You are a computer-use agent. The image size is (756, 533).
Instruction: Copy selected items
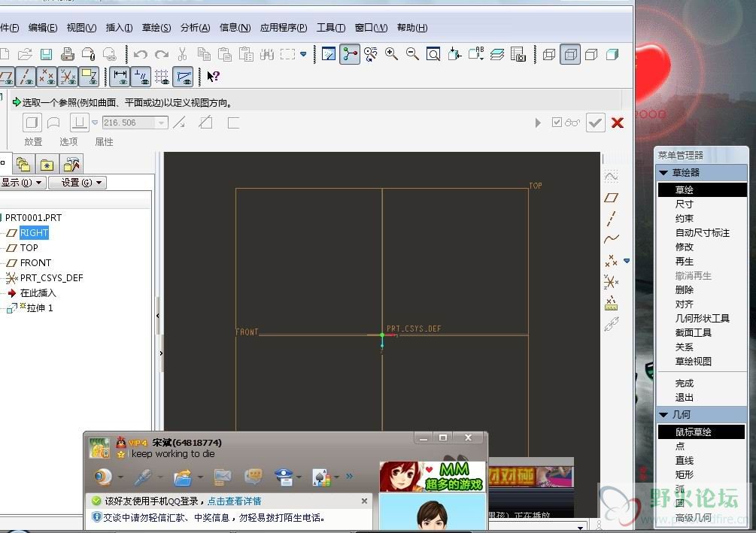click(x=203, y=54)
